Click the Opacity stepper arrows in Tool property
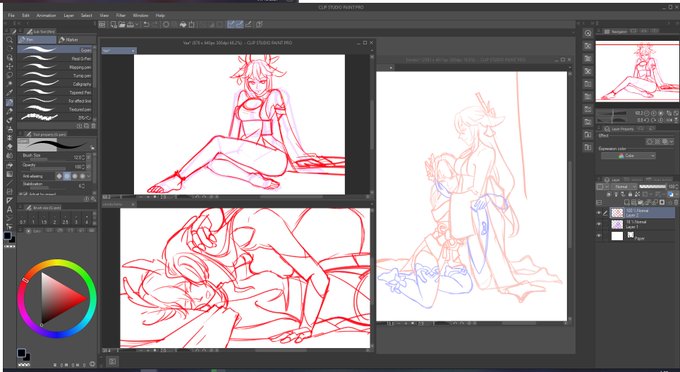This screenshot has width=680, height=372. pyautogui.click(x=83, y=167)
